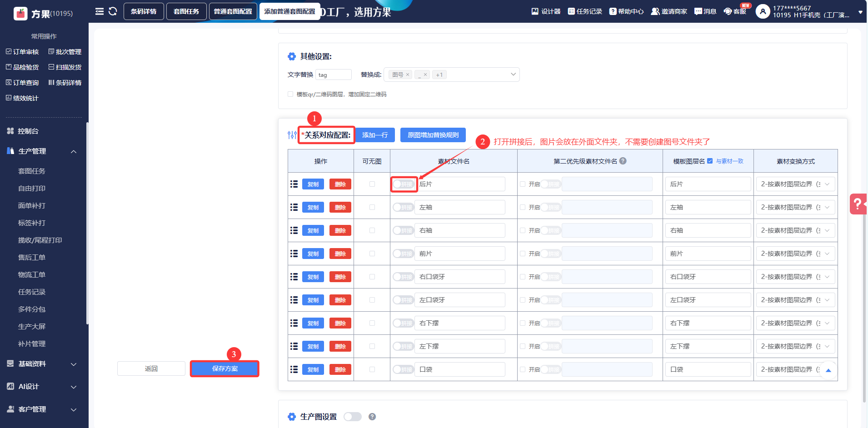
Task: Click the red floating help question icon
Action: [858, 204]
